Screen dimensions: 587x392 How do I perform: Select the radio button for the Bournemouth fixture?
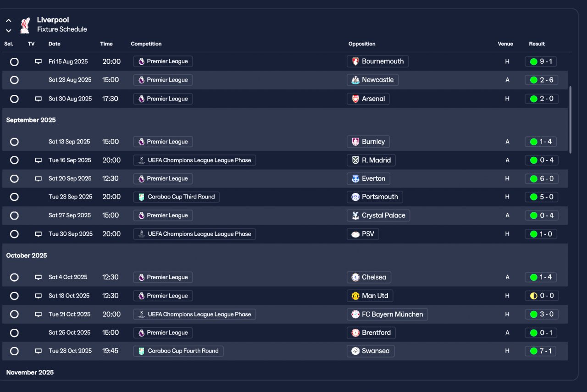(14, 61)
